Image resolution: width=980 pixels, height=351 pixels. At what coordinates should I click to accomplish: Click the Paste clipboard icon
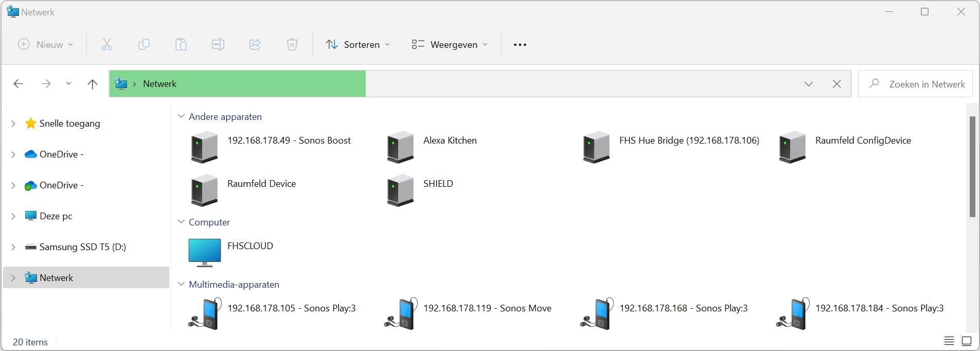click(181, 44)
